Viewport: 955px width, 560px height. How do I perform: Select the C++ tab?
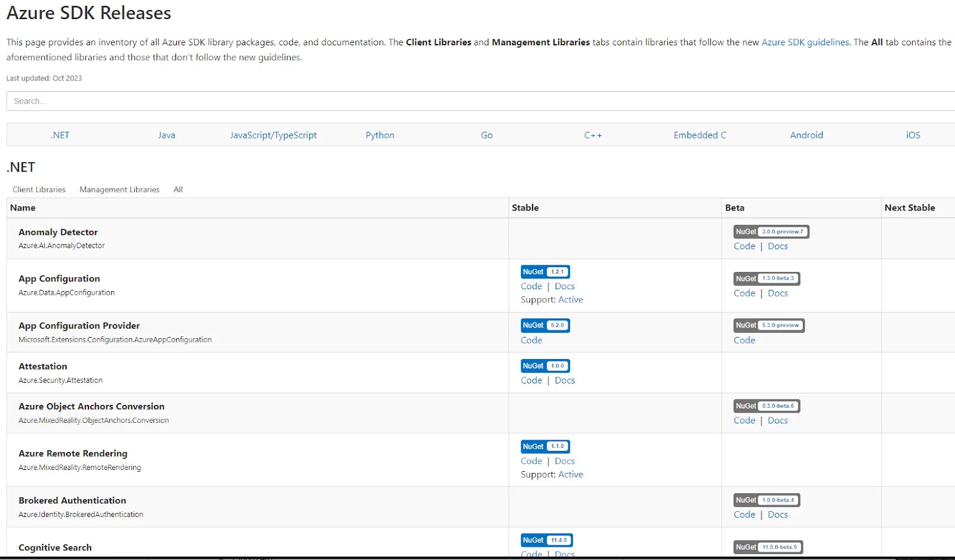point(593,135)
